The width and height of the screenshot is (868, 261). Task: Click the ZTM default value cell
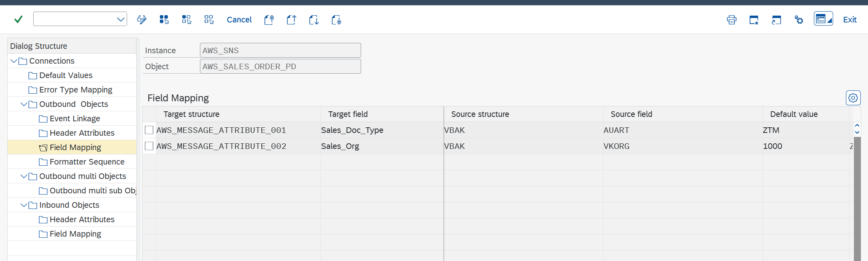806,130
